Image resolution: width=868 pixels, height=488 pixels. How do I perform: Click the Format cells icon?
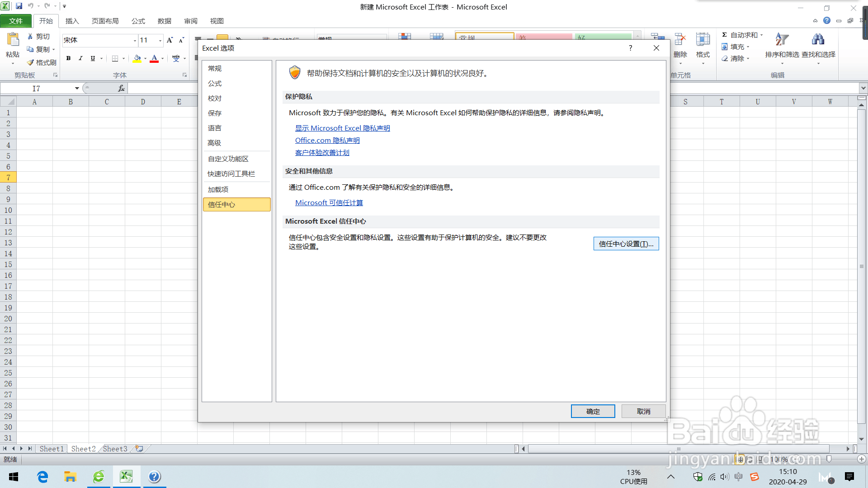click(x=703, y=40)
